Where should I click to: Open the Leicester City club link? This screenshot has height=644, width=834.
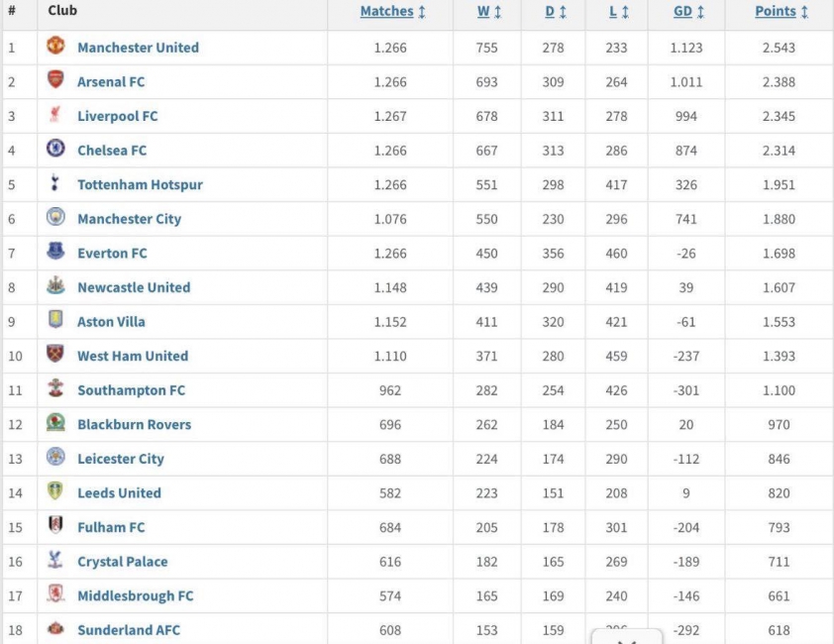click(121, 459)
